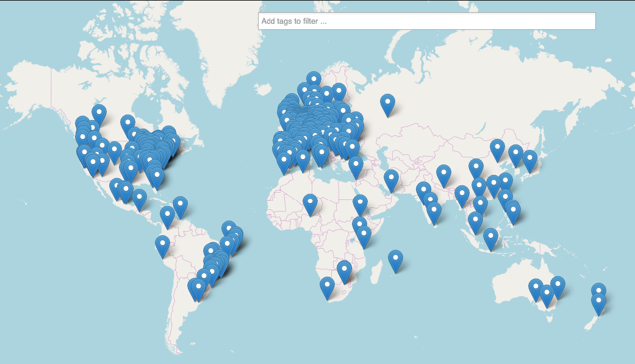Select the eastern Australia marker near Sydney
This screenshot has height=364, width=635.
pyautogui.click(x=558, y=287)
